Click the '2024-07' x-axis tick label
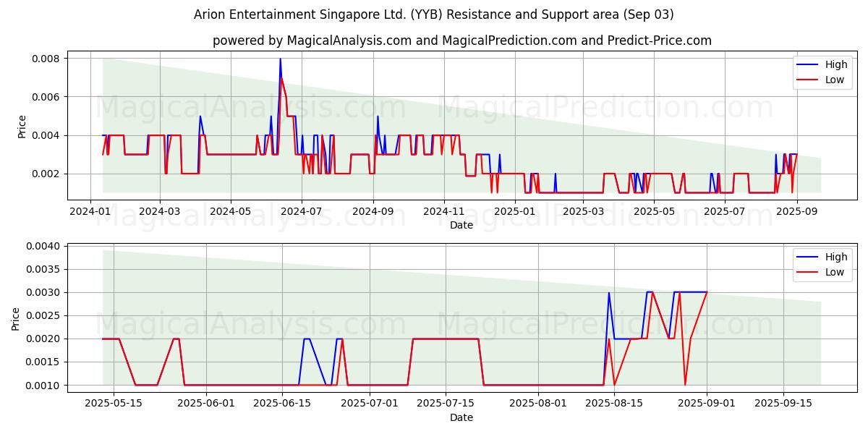This screenshot has width=868, height=434. [301, 211]
